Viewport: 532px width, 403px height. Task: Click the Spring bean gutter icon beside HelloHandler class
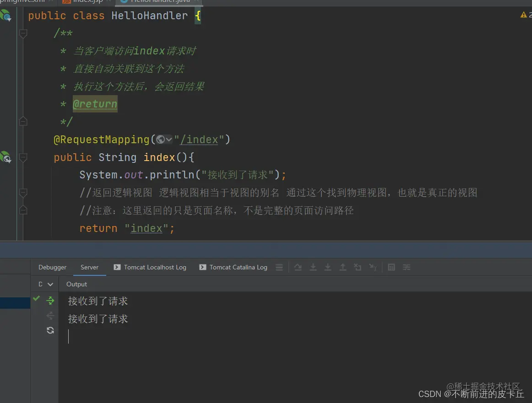pyautogui.click(x=6, y=16)
